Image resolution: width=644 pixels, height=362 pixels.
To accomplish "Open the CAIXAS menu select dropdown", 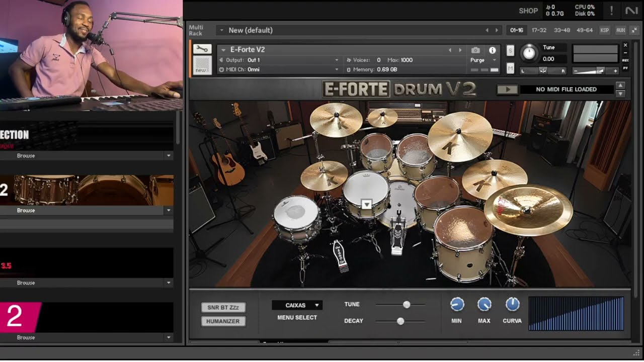I will click(x=297, y=305).
